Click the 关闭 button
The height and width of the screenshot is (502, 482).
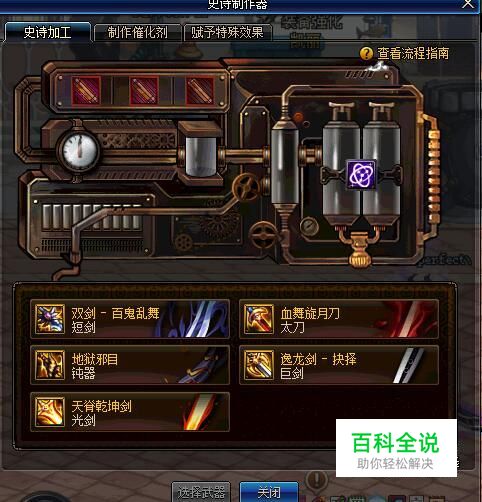click(269, 492)
